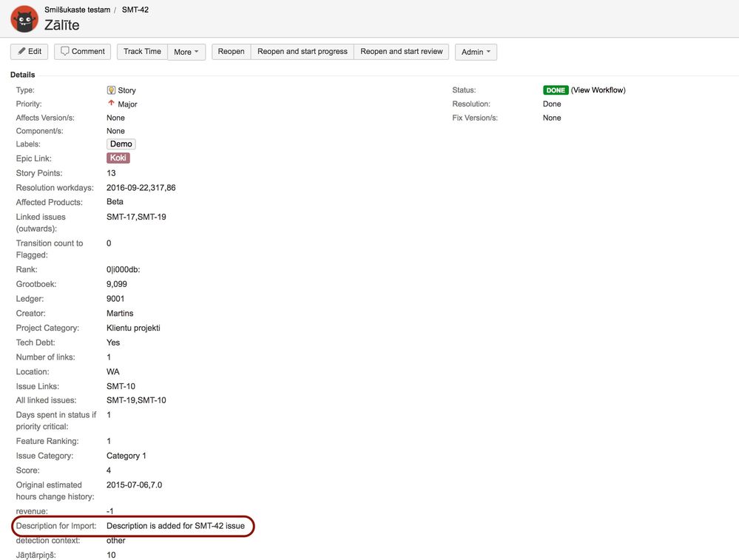Click the Demo label
This screenshot has height=560, width=739.
[x=121, y=144]
